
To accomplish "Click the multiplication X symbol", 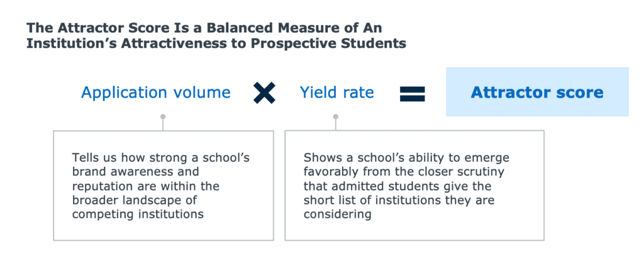I will (264, 92).
